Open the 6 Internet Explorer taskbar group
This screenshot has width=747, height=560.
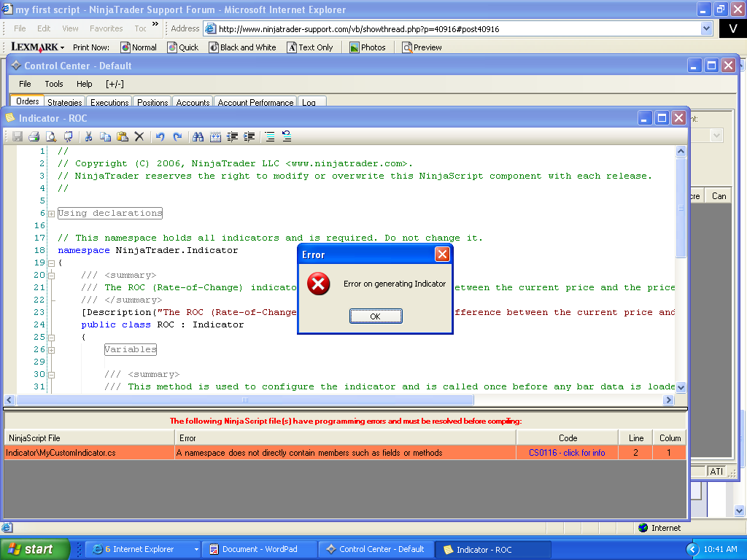(144, 549)
